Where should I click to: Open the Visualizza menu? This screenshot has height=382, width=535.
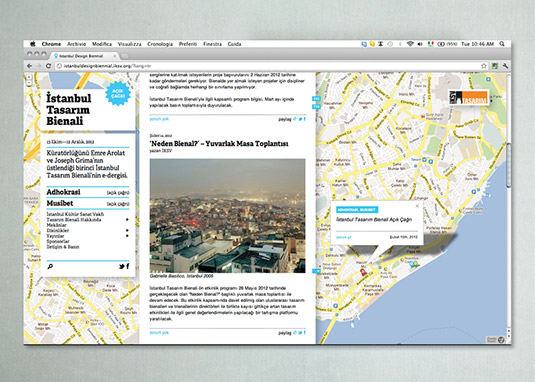point(130,44)
